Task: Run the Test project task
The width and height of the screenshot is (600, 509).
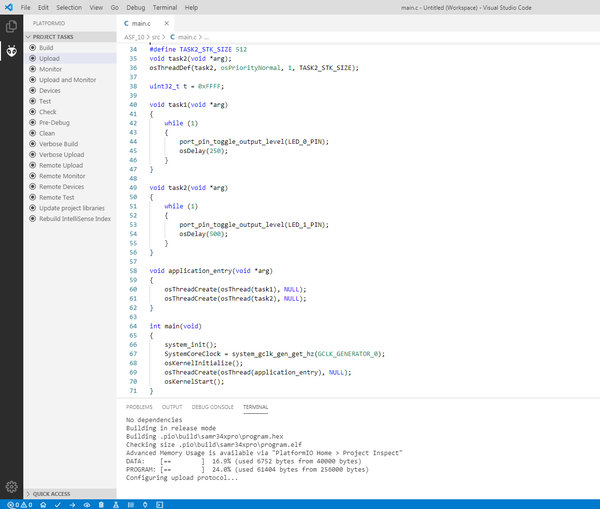Action: (70, 101)
